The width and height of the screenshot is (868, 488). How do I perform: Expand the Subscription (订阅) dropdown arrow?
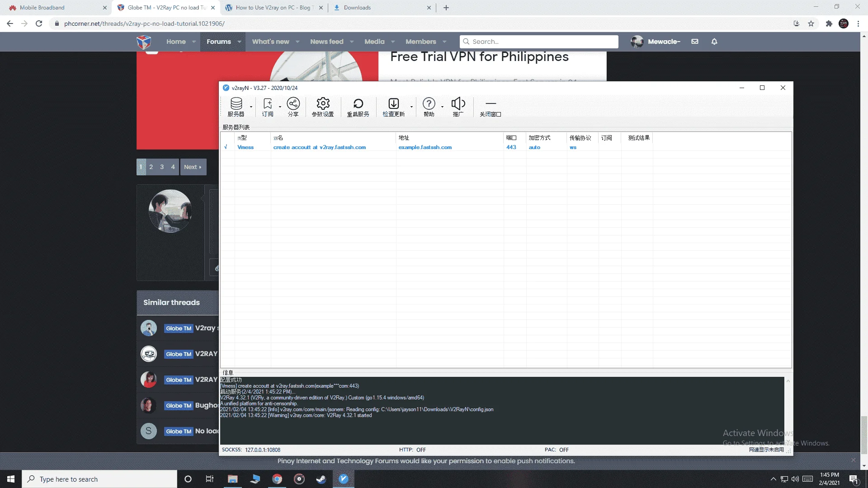280,107
